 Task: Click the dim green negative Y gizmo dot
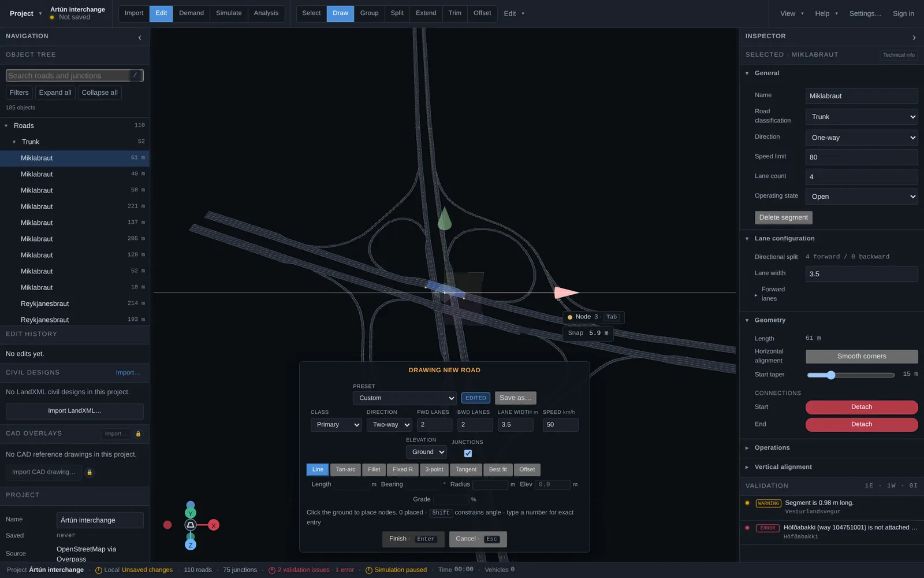pyautogui.click(x=191, y=537)
